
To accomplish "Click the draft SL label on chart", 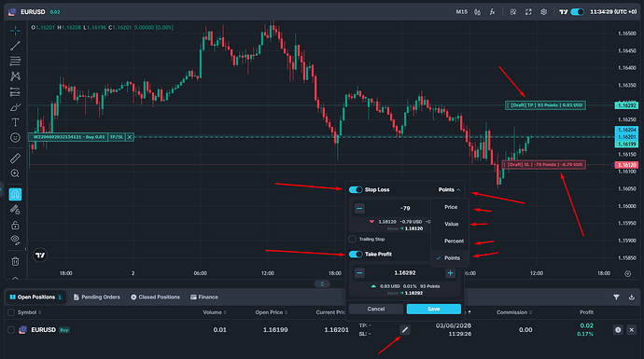I will (x=544, y=164).
